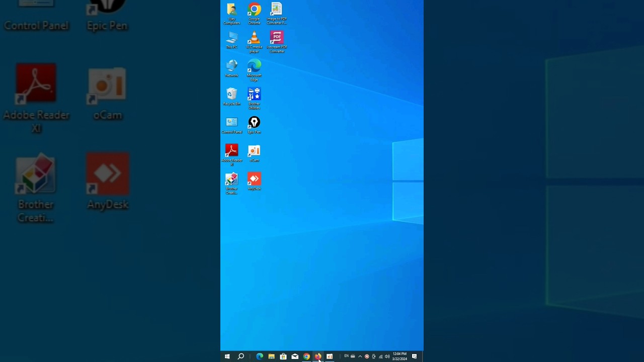Open the safely remove hardware tray icon
This screenshot has width=644, height=362.
(x=373, y=356)
